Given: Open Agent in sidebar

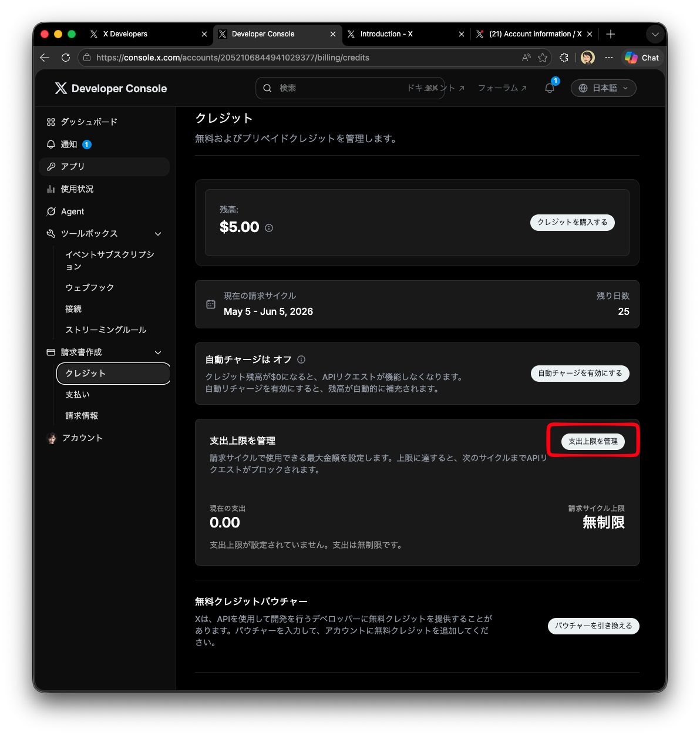Looking at the screenshot, I should tap(105, 211).
